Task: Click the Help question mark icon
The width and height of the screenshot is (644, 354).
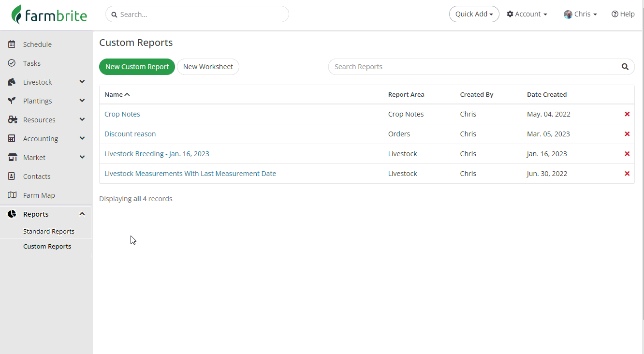Action: pyautogui.click(x=615, y=14)
